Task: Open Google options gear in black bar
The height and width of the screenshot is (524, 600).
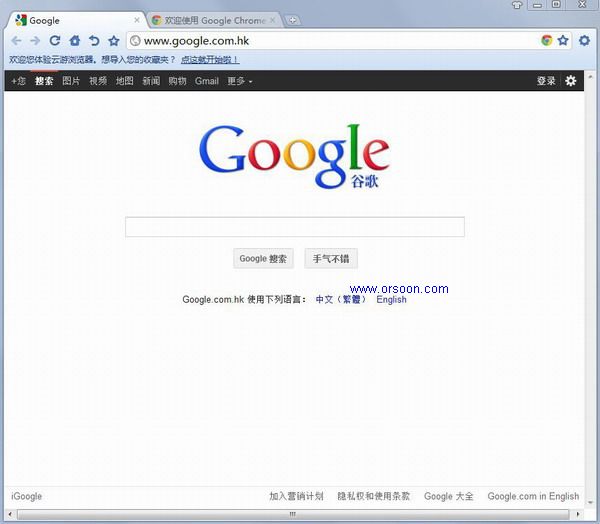Action: [x=571, y=81]
